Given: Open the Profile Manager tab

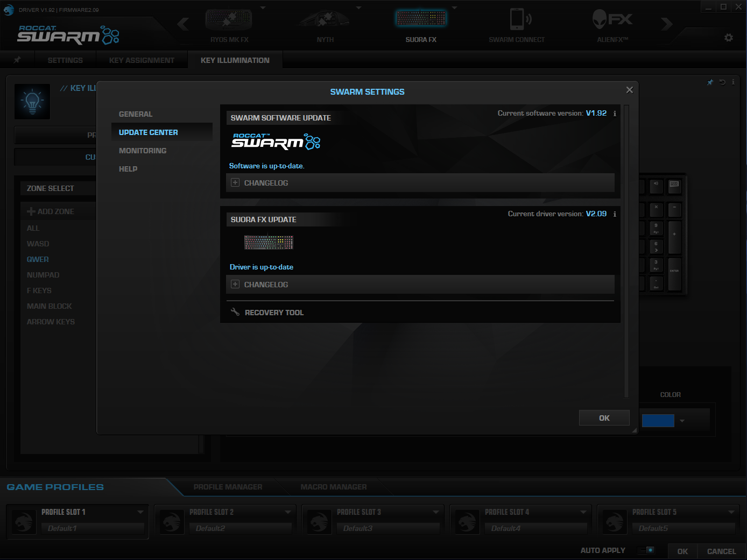Looking at the screenshot, I should pos(228,487).
